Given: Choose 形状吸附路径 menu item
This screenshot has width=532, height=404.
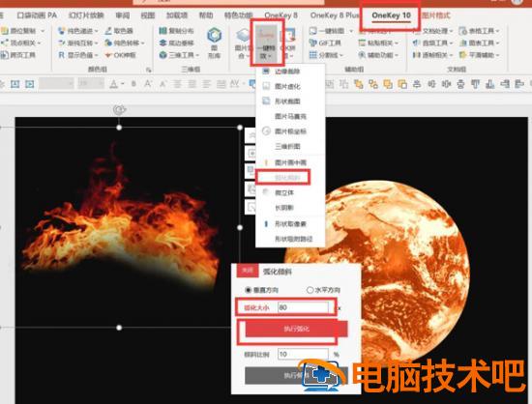Looking at the screenshot, I should coord(290,239).
